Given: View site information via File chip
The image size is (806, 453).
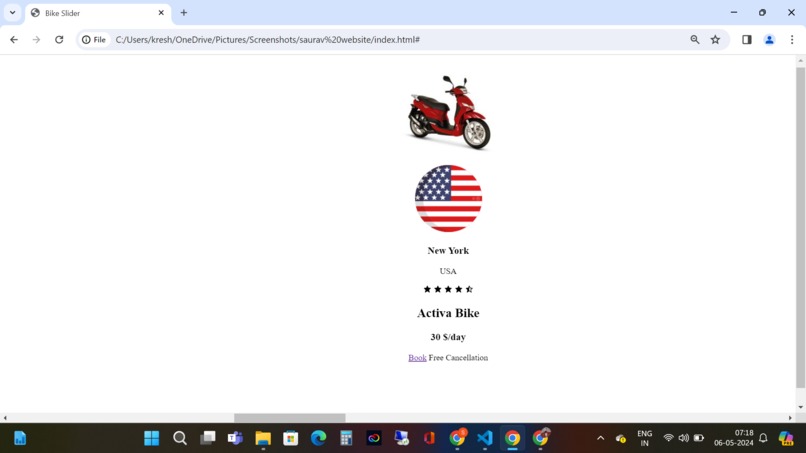Looking at the screenshot, I should click(x=94, y=40).
